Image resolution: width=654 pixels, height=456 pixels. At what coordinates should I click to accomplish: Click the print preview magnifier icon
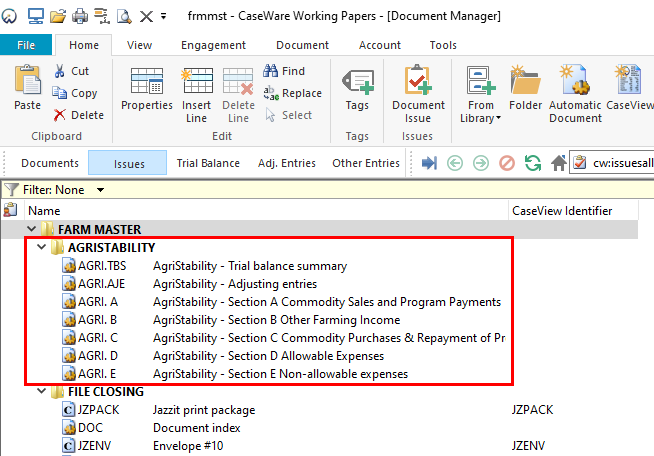click(x=124, y=16)
